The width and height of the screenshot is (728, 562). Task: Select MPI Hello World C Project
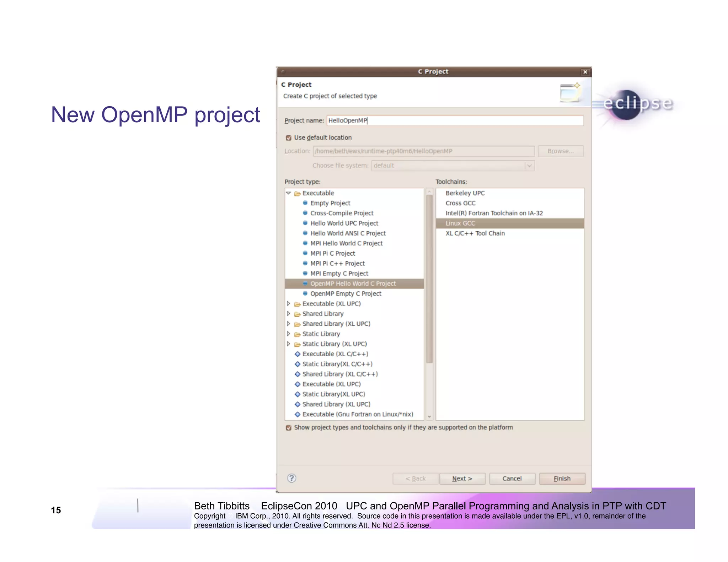point(346,243)
